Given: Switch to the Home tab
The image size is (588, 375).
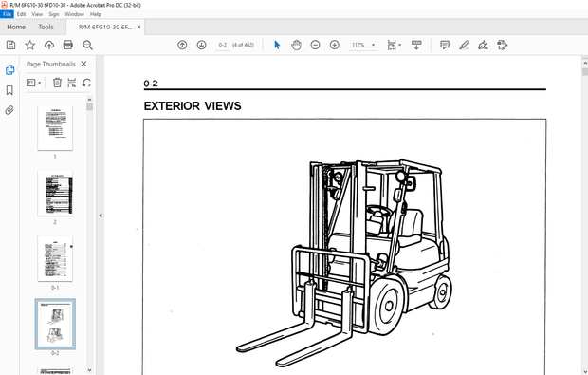Looking at the screenshot, I should (x=16, y=27).
